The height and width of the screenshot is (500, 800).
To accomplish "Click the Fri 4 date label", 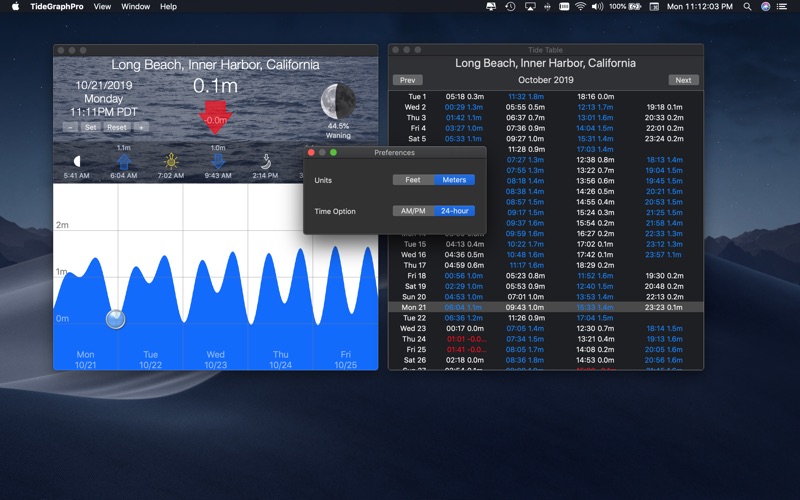I will tap(418, 128).
